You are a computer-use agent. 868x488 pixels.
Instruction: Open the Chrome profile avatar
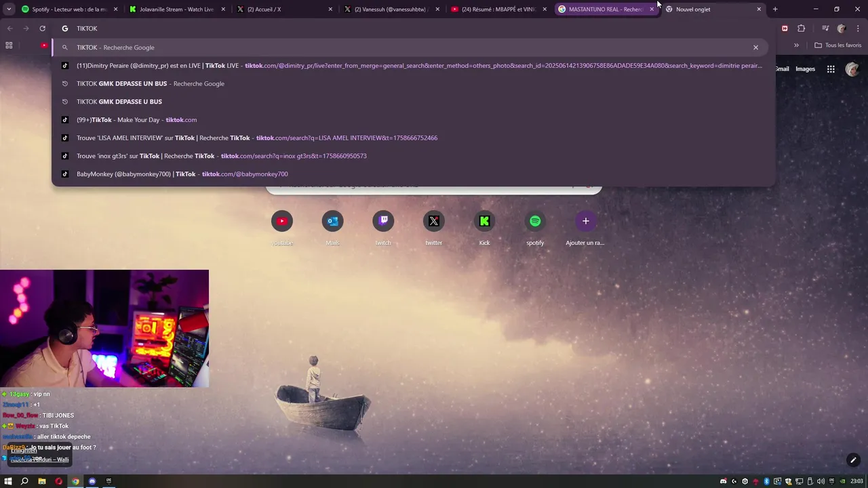842,28
